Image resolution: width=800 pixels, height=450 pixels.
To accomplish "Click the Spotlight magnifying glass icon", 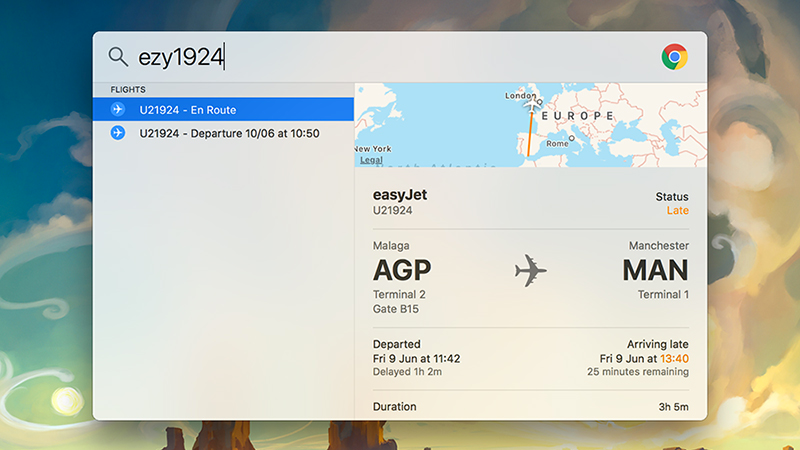I will [118, 57].
